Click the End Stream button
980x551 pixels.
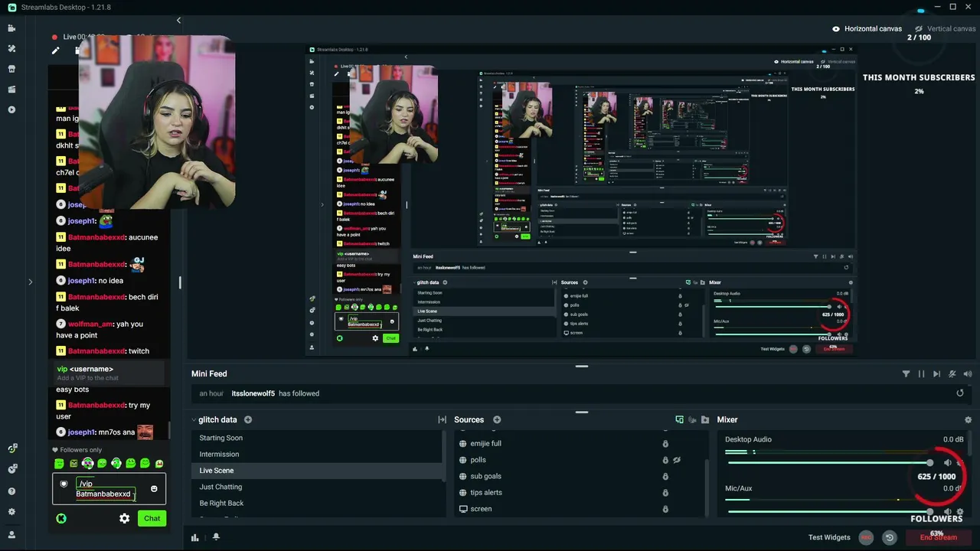pyautogui.click(x=938, y=537)
